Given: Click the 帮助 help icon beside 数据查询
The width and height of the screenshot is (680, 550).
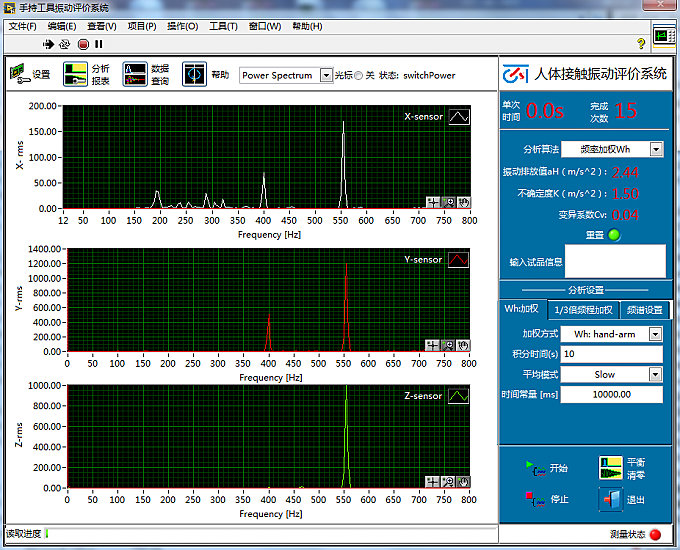Looking at the screenshot, I should (194, 75).
